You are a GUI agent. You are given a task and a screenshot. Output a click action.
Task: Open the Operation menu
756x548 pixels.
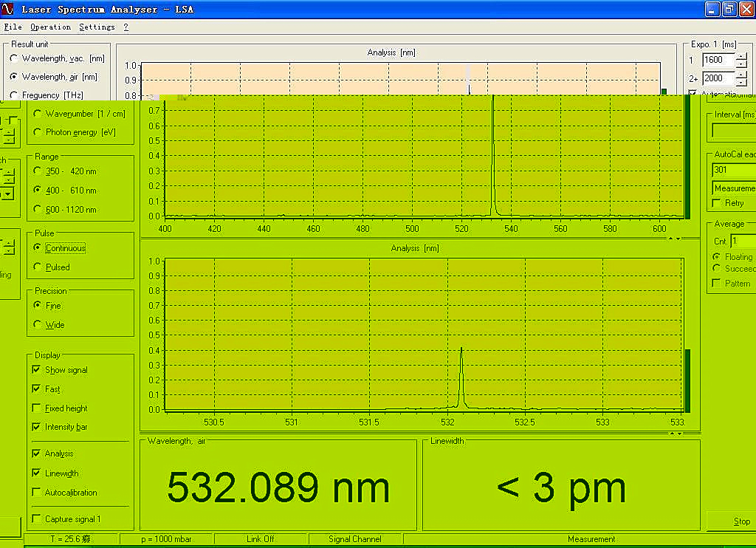(x=50, y=27)
